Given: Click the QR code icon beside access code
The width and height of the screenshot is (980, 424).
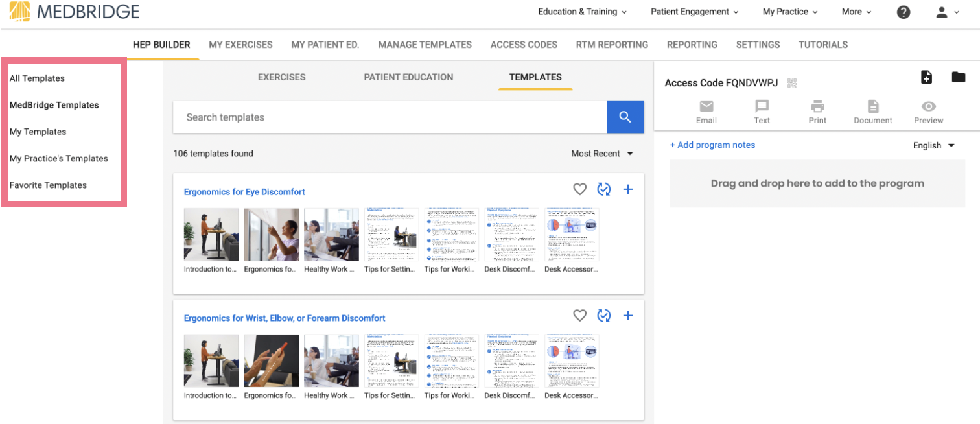Looking at the screenshot, I should pos(791,83).
